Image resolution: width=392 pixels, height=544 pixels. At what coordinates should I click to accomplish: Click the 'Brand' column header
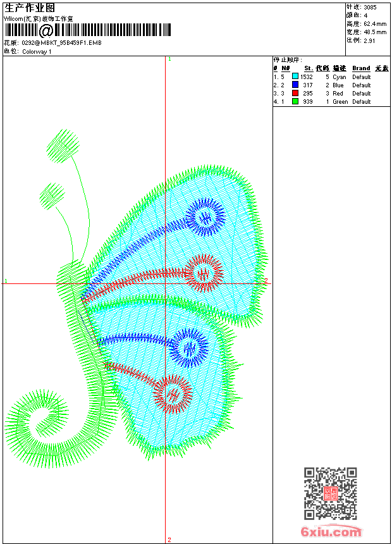[361, 68]
